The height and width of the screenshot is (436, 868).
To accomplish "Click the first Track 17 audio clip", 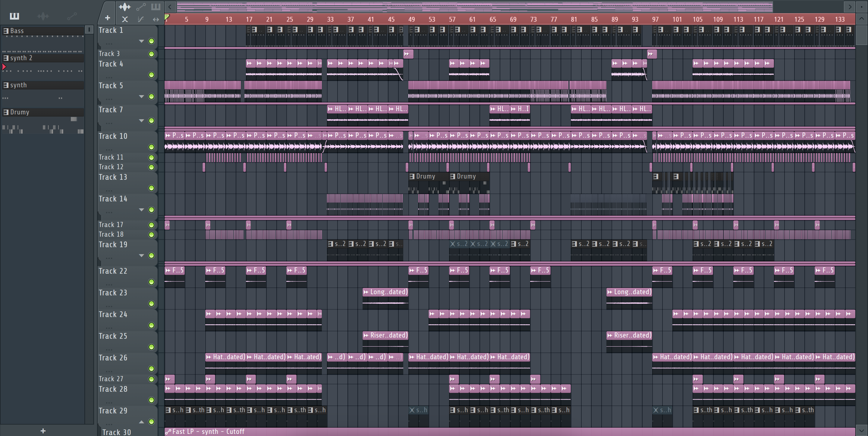I will point(167,225).
